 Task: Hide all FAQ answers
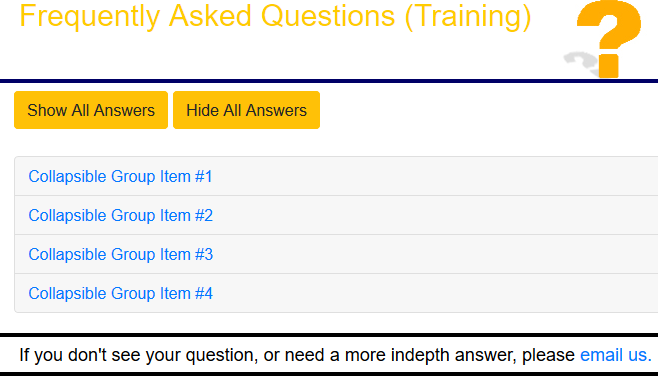tap(246, 110)
